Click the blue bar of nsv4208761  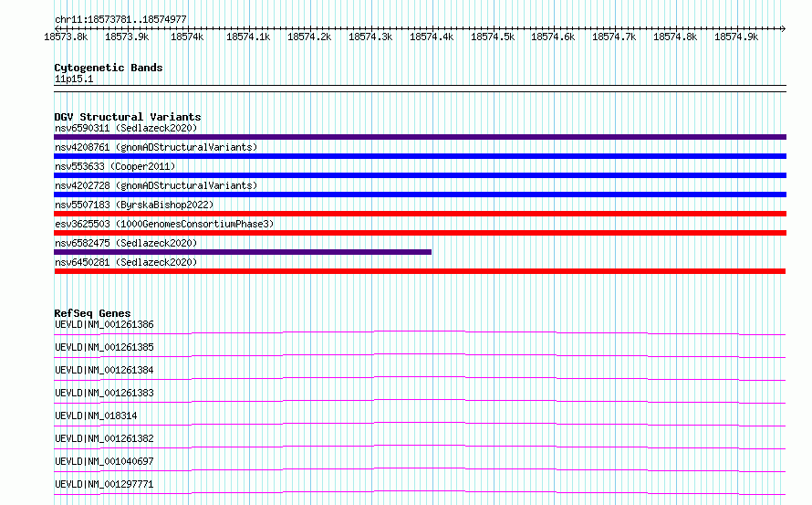420,156
